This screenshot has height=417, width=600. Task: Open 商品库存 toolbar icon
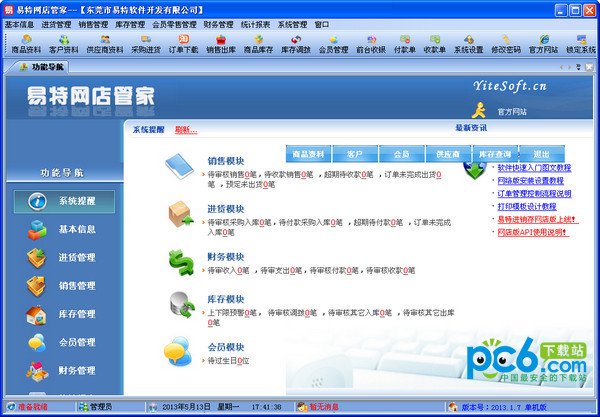[x=259, y=44]
